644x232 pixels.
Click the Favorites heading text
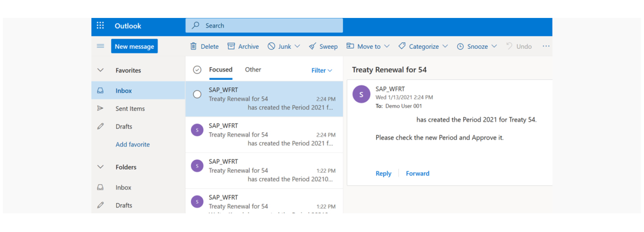coord(128,71)
